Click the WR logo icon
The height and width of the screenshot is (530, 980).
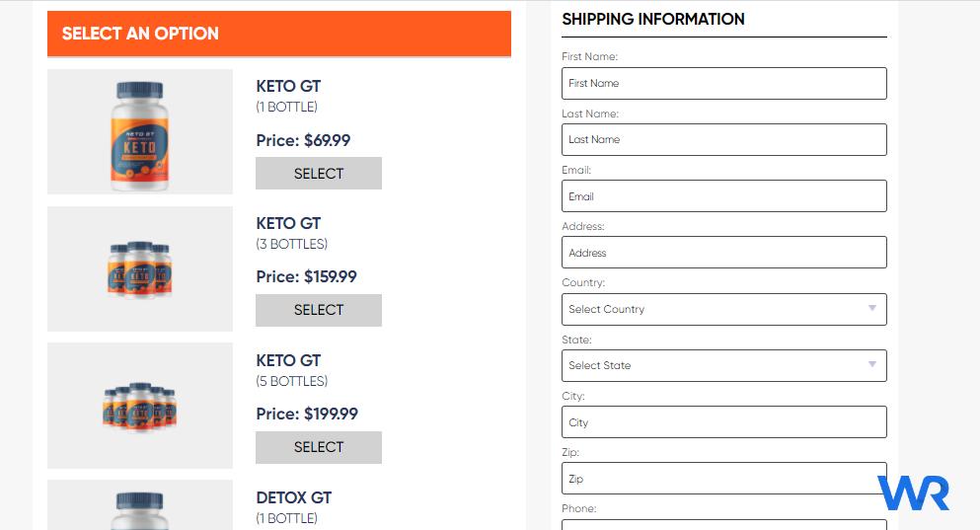[913, 493]
